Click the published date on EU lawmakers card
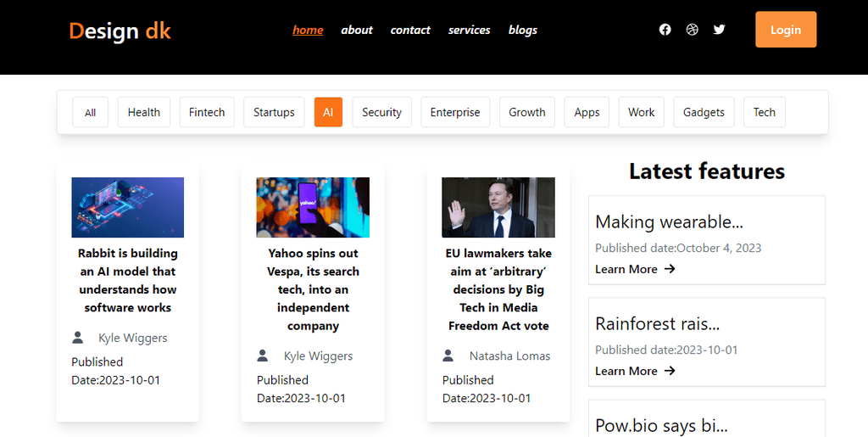The height and width of the screenshot is (437, 868). pyautogui.click(x=487, y=389)
